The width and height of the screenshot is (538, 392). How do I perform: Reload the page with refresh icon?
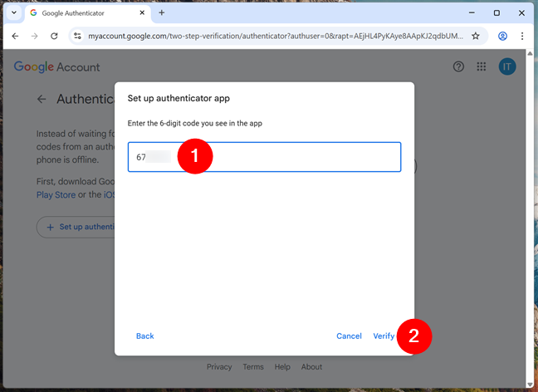(x=54, y=36)
